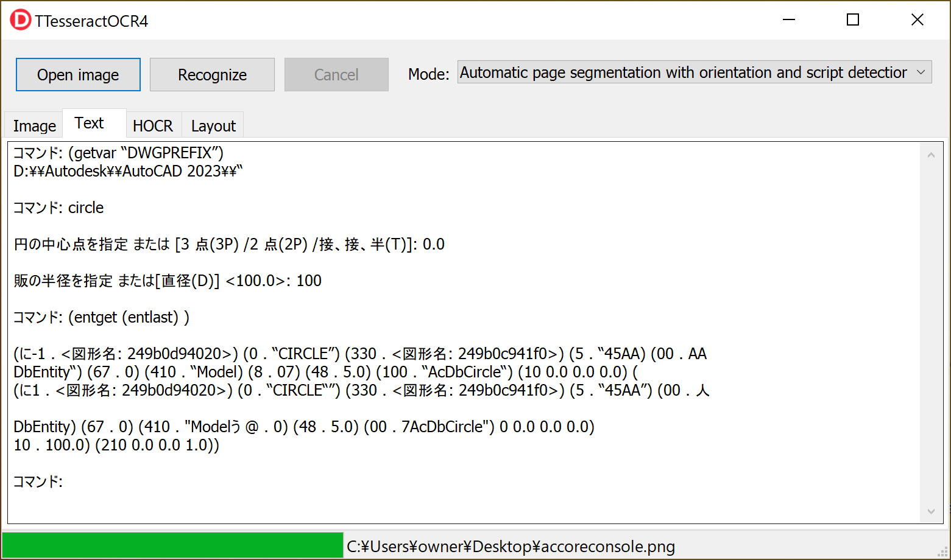
Task: Place cursor on the getvar "DWGPREFIX" line
Action: [x=119, y=153]
